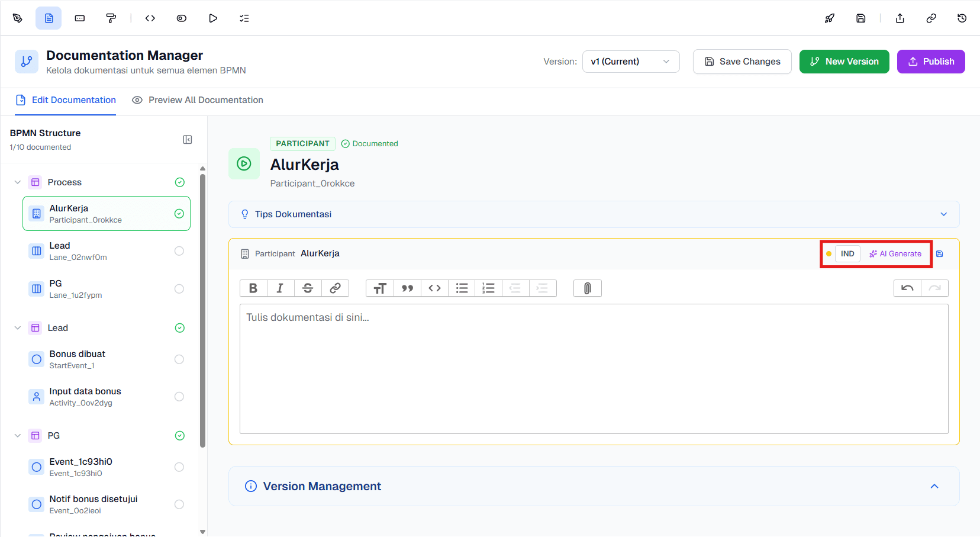Toggle the IND language switch

coord(847,253)
